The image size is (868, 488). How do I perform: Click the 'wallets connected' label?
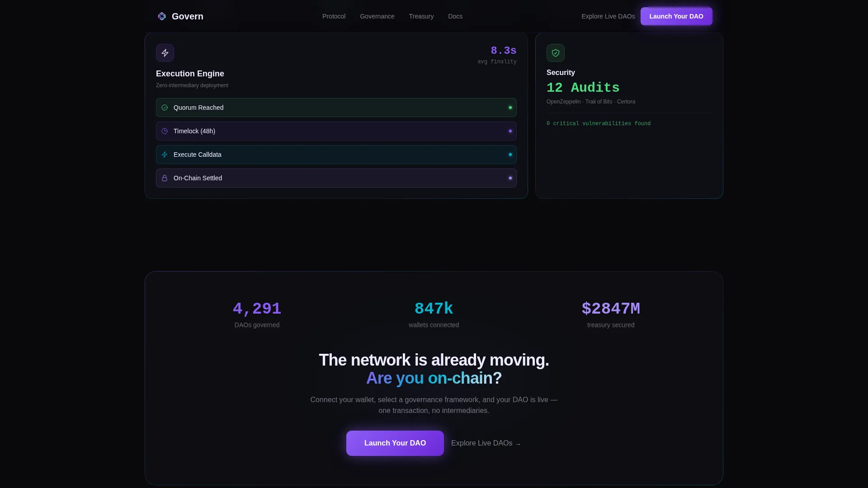[x=434, y=325]
